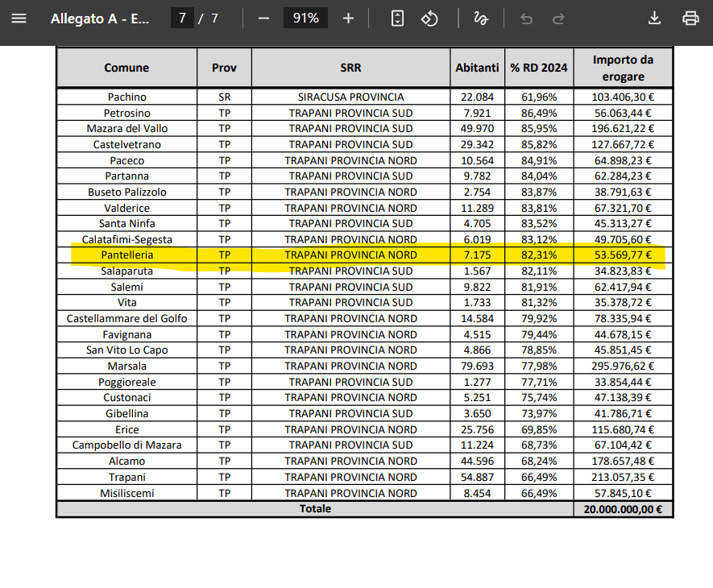Viewport: 713px width, 588px height.
Task: Print the document
Action: (x=690, y=19)
